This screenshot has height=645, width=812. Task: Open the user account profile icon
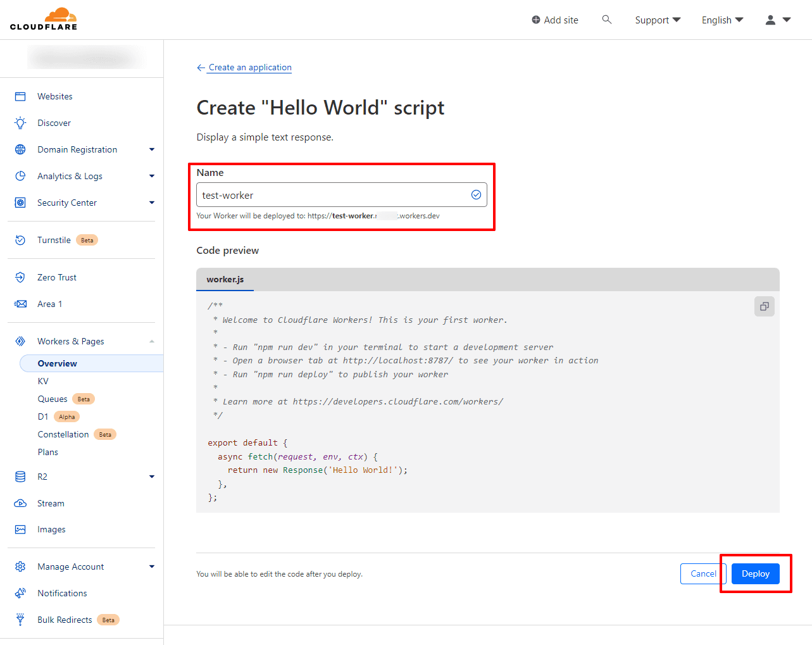770,20
